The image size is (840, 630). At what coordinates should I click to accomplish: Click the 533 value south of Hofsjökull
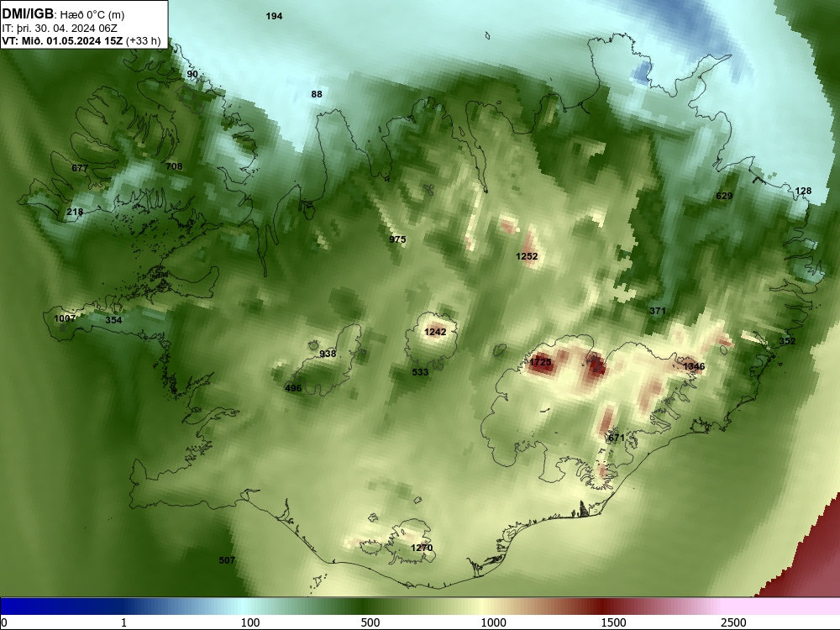point(420,372)
